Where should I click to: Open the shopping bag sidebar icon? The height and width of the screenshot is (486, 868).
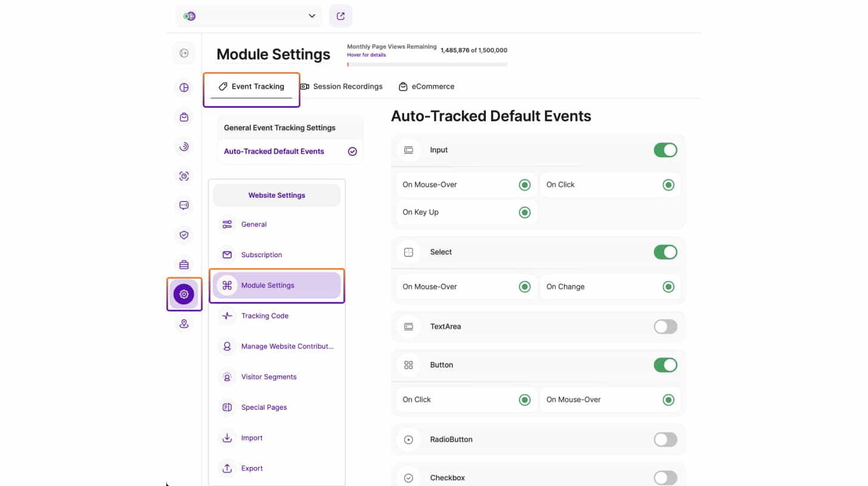184,117
